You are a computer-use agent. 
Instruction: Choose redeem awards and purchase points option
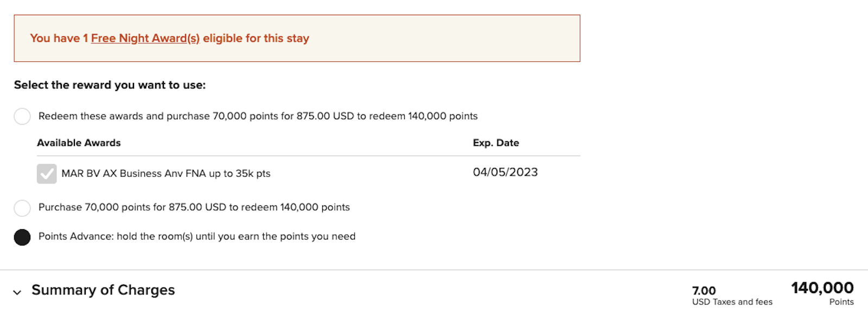point(22,116)
